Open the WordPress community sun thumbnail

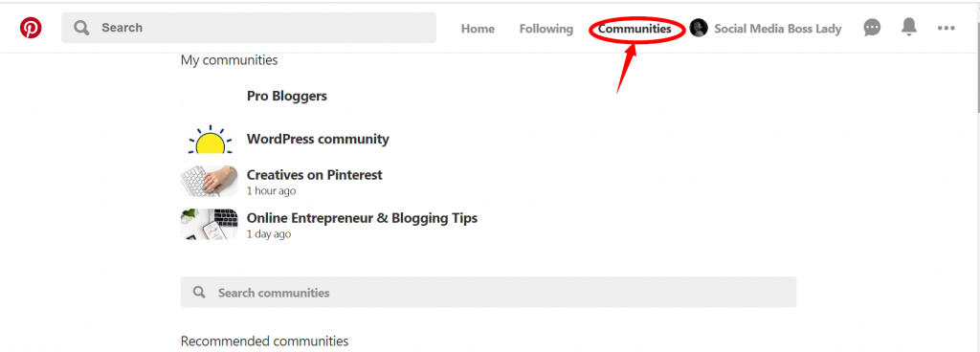click(210, 140)
